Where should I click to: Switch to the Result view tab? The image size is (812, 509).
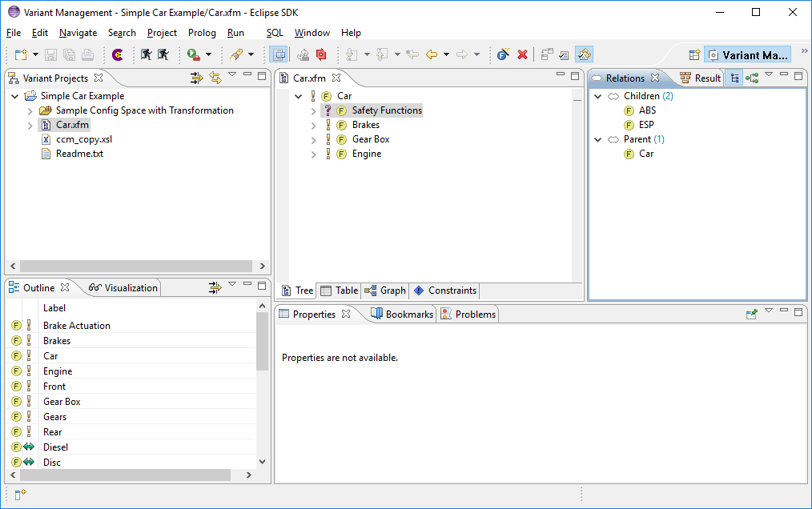[x=700, y=78]
